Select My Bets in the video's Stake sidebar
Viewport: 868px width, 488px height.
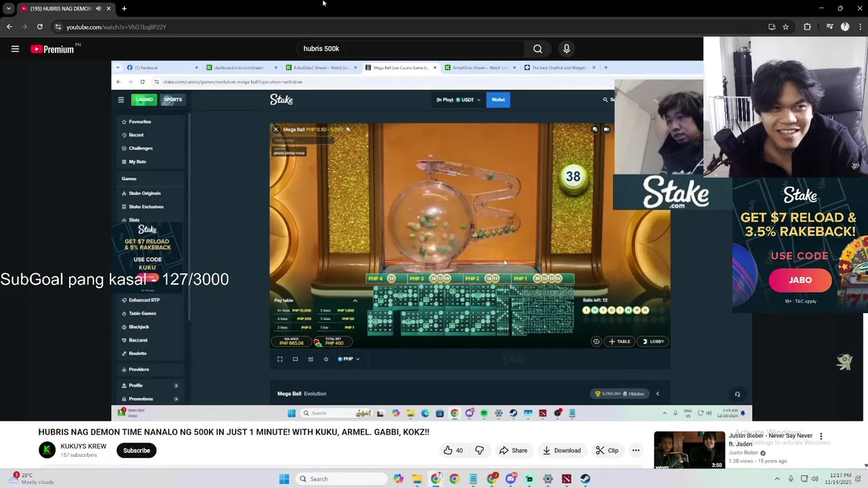tap(137, 162)
